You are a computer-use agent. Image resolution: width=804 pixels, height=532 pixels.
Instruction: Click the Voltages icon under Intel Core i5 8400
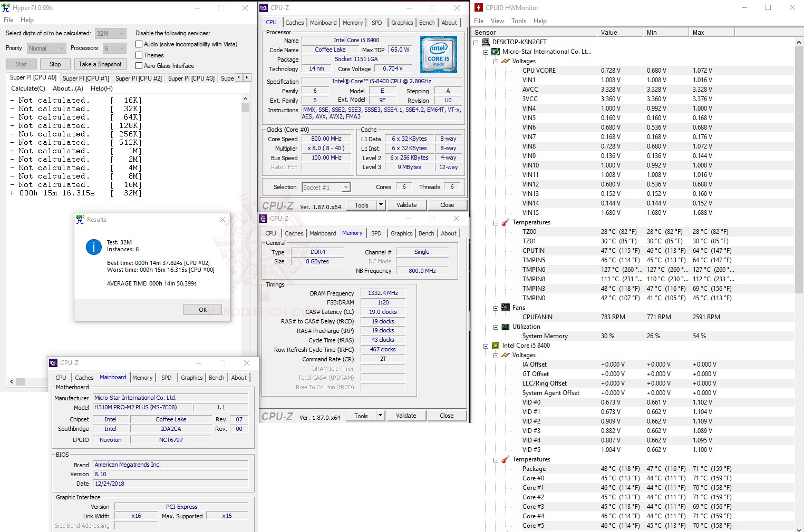[506, 355]
